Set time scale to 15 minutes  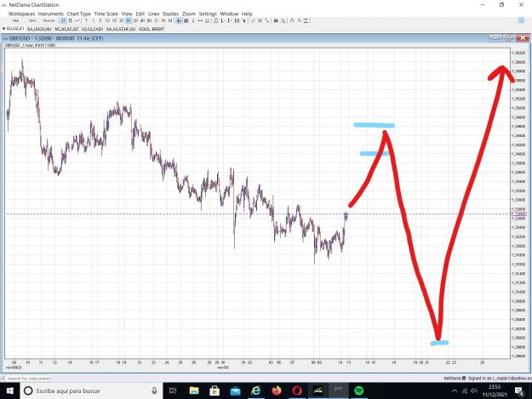point(114,20)
